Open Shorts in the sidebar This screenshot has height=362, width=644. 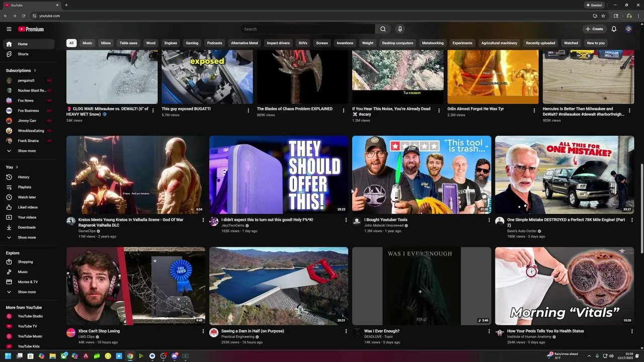[30, 54]
